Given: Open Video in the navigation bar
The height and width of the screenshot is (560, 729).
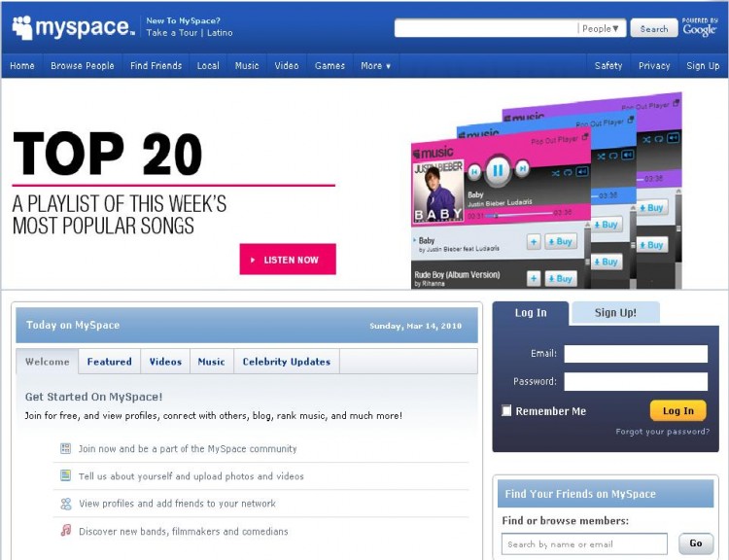Looking at the screenshot, I should click(x=287, y=66).
